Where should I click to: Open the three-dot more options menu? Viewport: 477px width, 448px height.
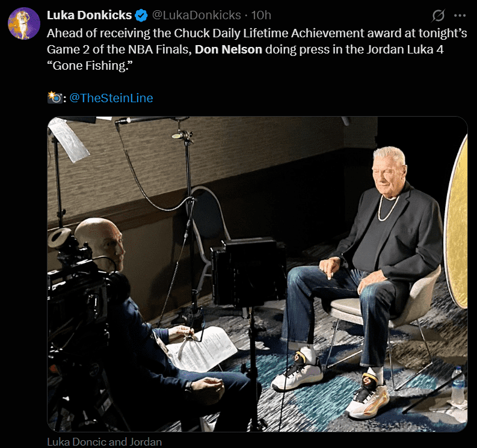[460, 16]
